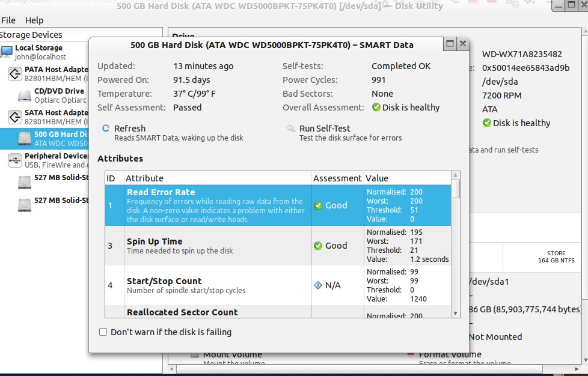Select the second 527 MB Solid-State disk
Viewport: 588px width, 376px height.
tap(25, 204)
